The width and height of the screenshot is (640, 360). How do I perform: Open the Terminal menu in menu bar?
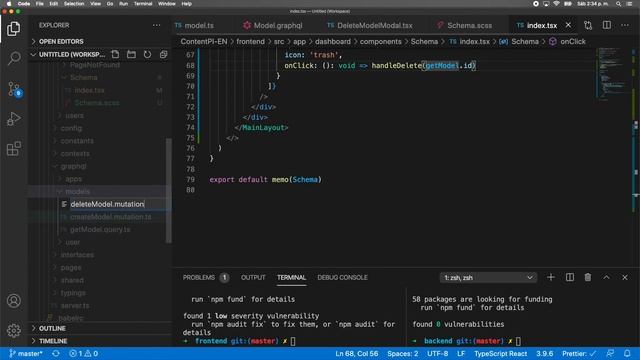point(143,4)
